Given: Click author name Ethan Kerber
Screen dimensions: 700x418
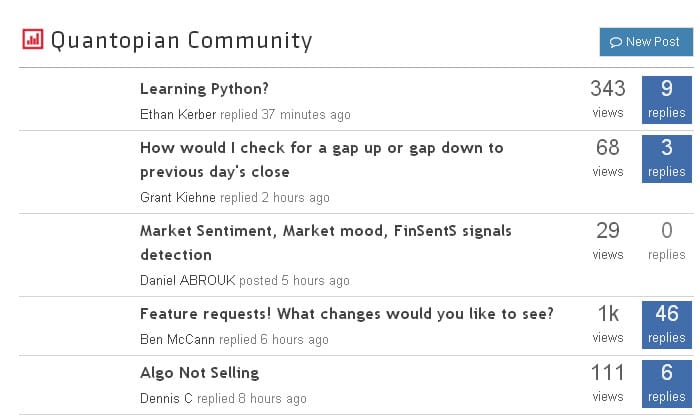Looking at the screenshot, I should click(x=178, y=115).
